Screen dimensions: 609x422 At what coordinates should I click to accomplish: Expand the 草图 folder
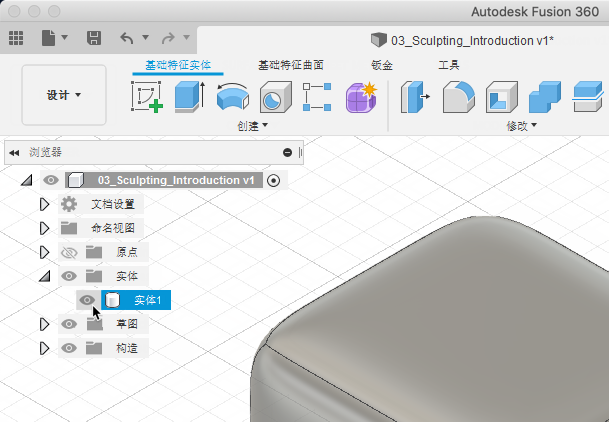pos(44,324)
